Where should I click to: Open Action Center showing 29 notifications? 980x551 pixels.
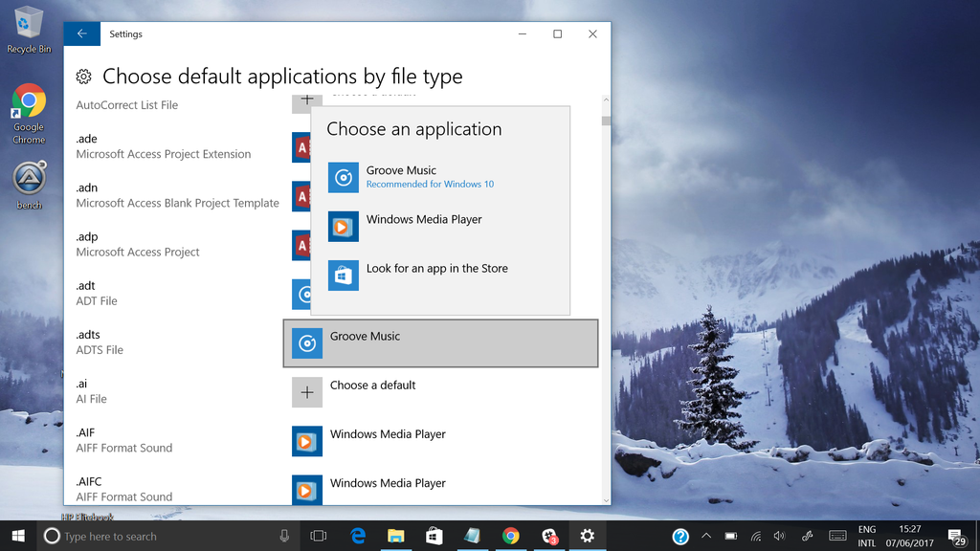(955, 536)
